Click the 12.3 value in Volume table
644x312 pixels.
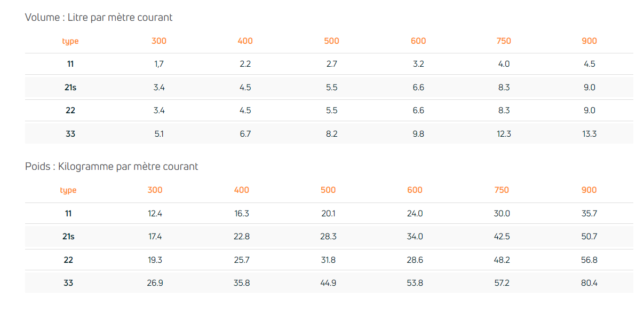point(504,134)
